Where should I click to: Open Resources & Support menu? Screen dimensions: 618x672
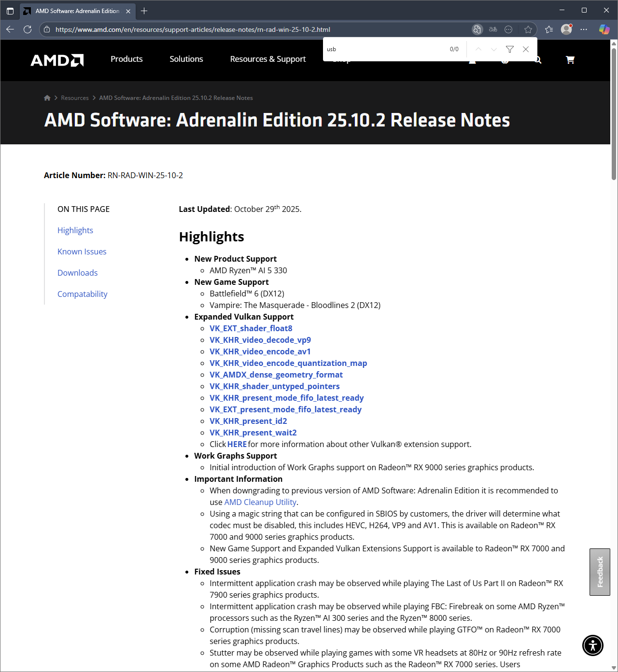pyautogui.click(x=268, y=59)
